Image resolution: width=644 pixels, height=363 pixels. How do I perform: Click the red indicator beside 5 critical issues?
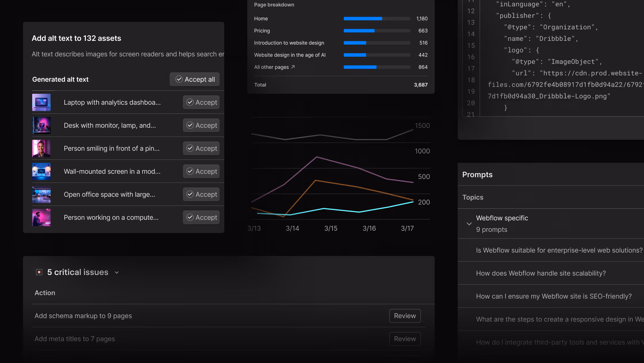point(39,272)
